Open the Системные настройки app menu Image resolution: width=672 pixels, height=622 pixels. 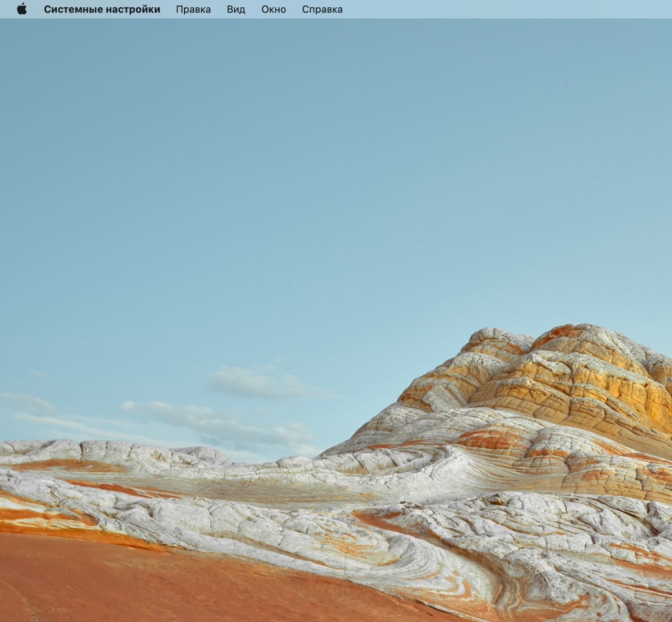[x=102, y=9]
